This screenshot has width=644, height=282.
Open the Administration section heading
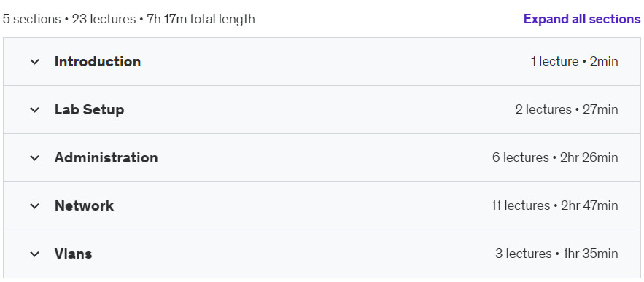pos(106,157)
